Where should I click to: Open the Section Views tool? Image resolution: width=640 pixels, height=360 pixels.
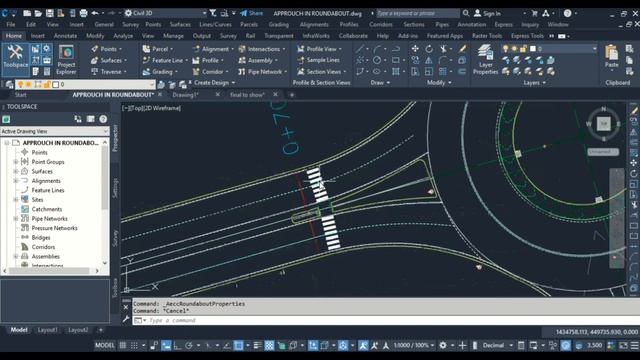point(323,71)
